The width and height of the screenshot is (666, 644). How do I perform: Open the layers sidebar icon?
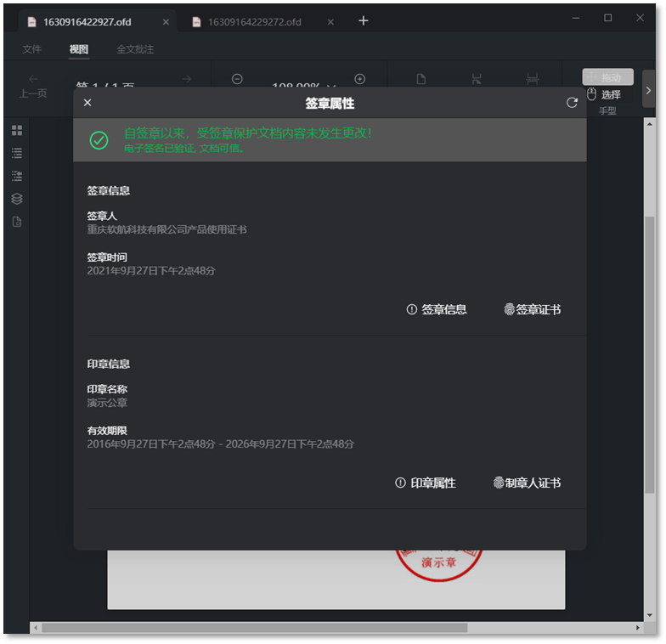click(17, 199)
